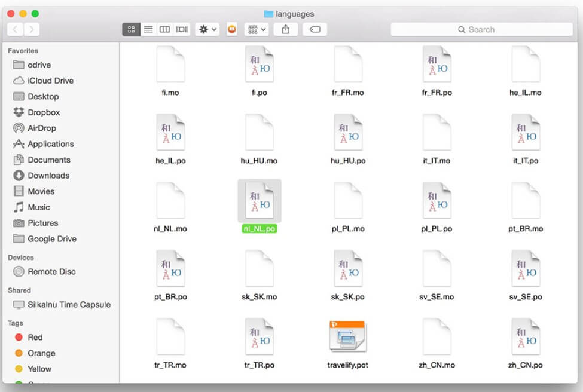Select the fr_FR.po file icon
583x392 pixels.
pyautogui.click(x=437, y=65)
